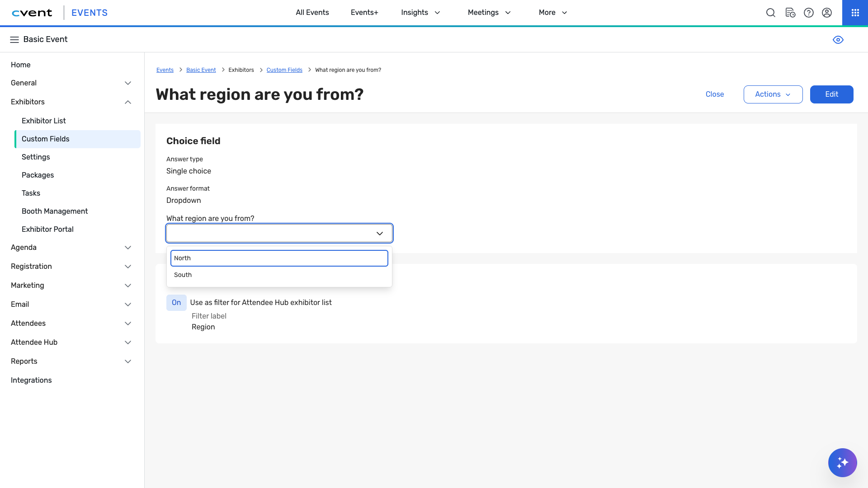Viewport: 868px width, 488px height.
Task: Follow the Custom Fields breadcrumb link
Action: 284,70
